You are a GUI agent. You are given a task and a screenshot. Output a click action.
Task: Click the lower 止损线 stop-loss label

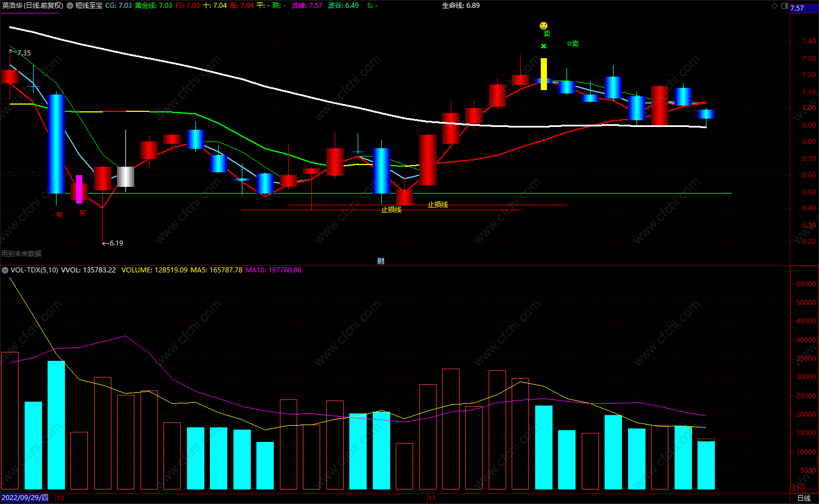pos(391,210)
